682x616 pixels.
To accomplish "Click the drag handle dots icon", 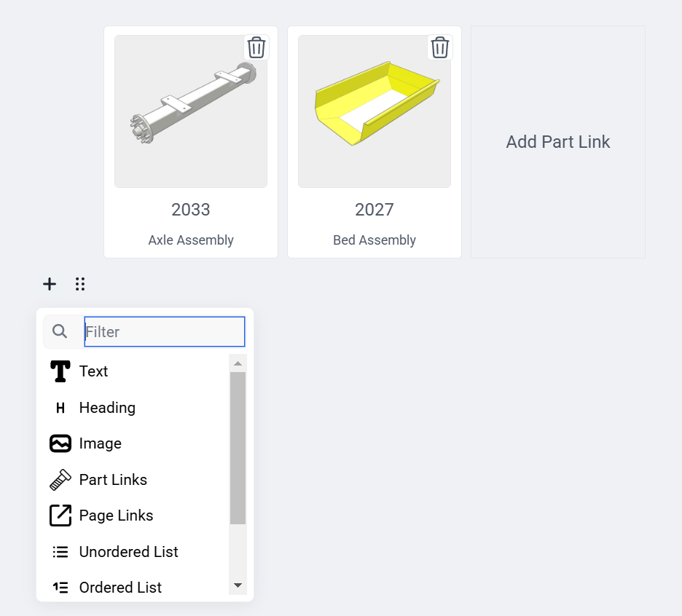I will point(80,284).
